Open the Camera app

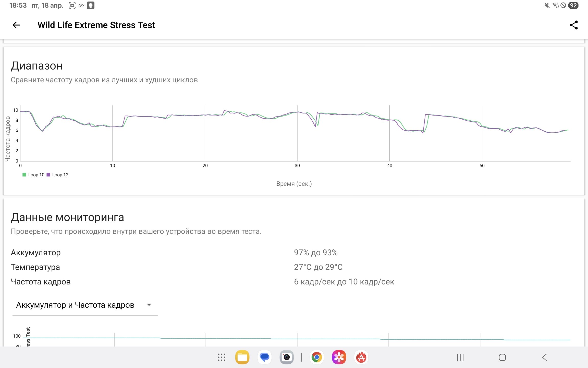coord(287,357)
